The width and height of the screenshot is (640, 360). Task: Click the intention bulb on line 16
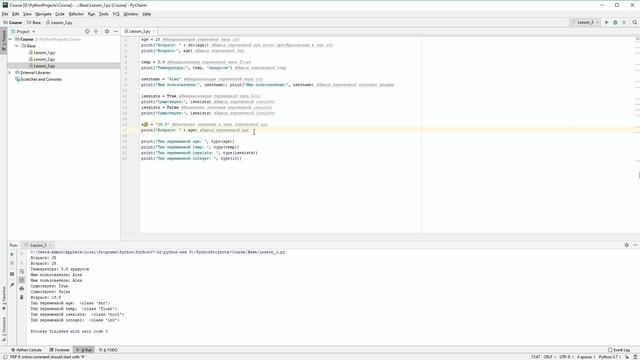[145, 124]
